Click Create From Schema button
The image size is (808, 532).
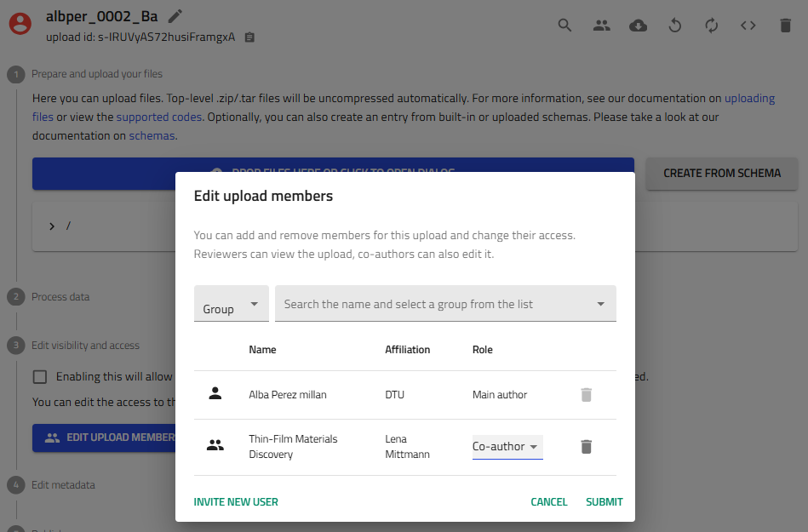point(721,173)
